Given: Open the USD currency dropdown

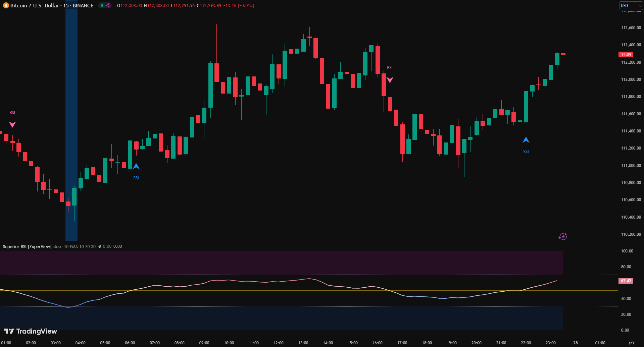Looking at the screenshot, I should [631, 6].
